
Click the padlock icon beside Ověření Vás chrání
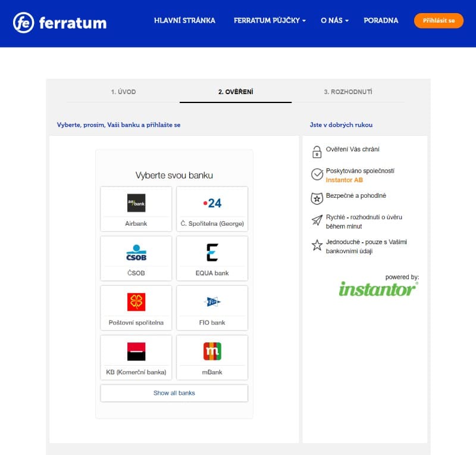(x=317, y=152)
